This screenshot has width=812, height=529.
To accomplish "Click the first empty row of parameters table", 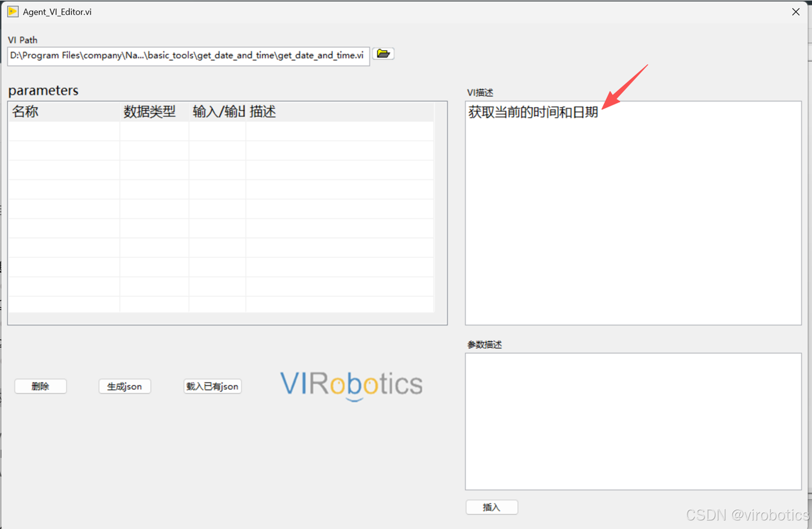I will coord(221,131).
